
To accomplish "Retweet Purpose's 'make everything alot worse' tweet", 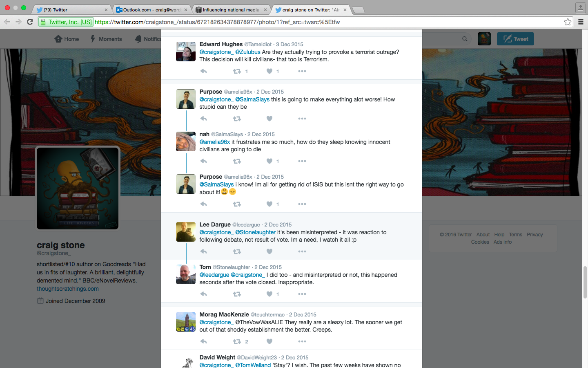I will (x=237, y=119).
